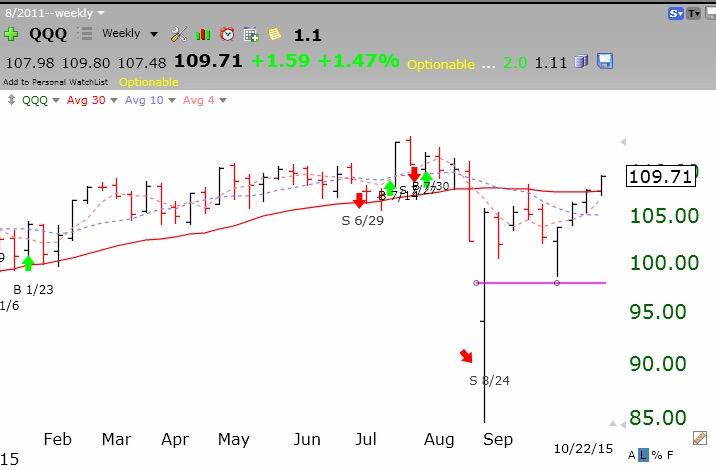The image size is (716, 470).
Task: Select the magenta horizontal support line
Action: point(541,283)
